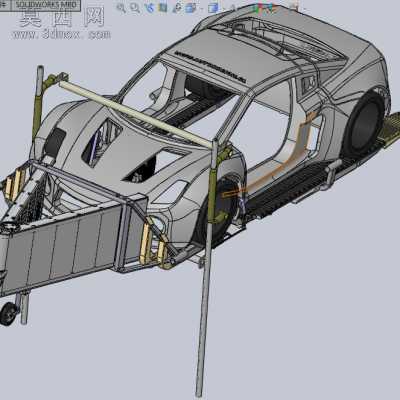Go back with the Previous View icon

(150, 7)
